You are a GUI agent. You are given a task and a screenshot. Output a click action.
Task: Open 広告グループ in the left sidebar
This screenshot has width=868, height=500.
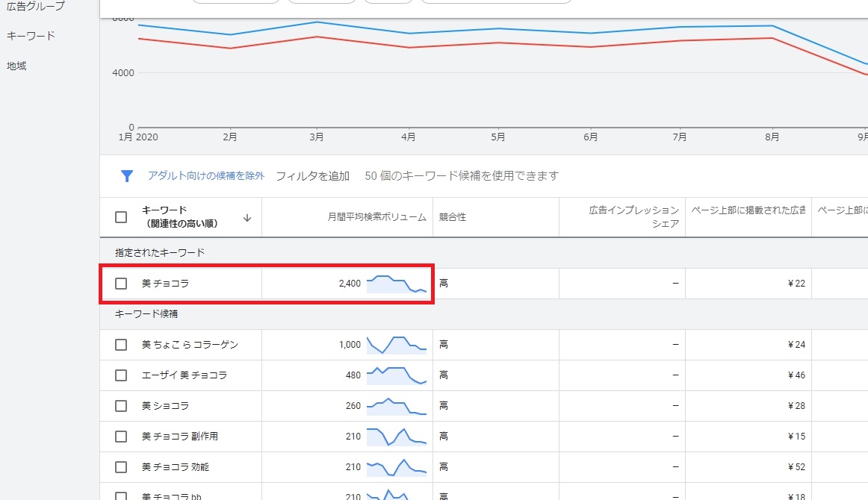(x=35, y=7)
